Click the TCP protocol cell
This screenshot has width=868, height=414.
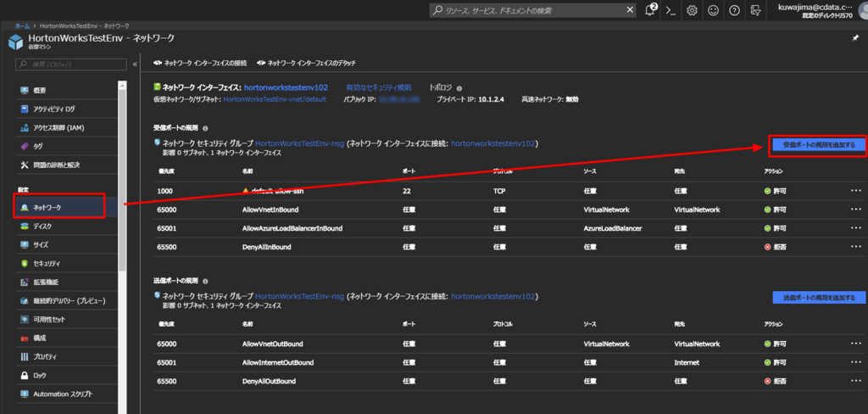pos(499,191)
